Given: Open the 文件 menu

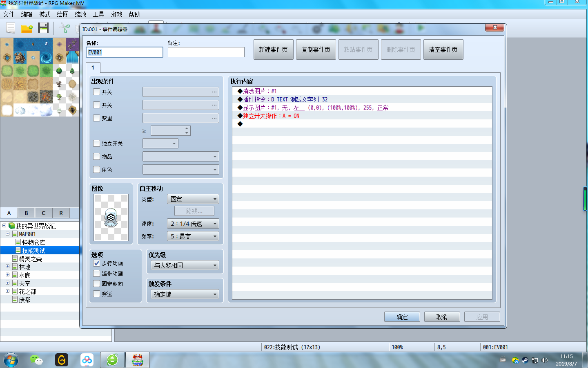Looking at the screenshot, I should 9,14.
